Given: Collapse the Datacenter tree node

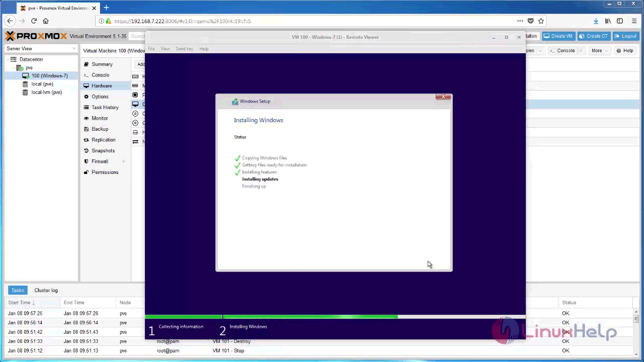Looking at the screenshot, I should pos(8,59).
